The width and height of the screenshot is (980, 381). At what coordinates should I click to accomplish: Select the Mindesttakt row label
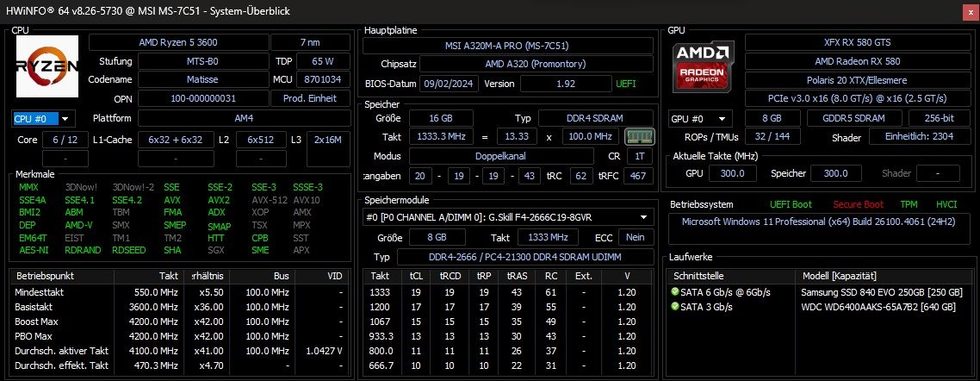[40, 292]
